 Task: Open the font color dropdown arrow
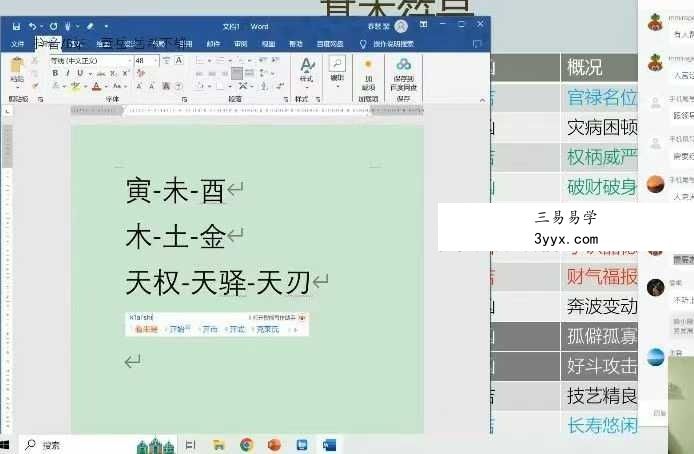coord(106,86)
